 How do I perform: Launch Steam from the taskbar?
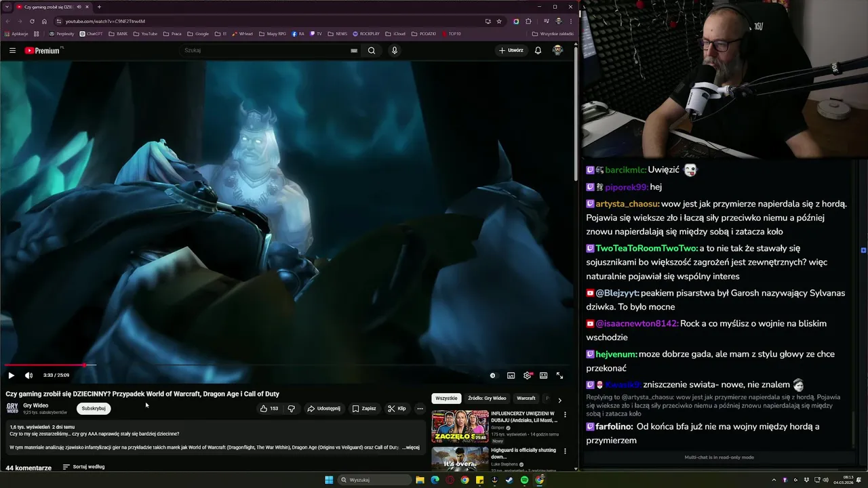(509, 480)
